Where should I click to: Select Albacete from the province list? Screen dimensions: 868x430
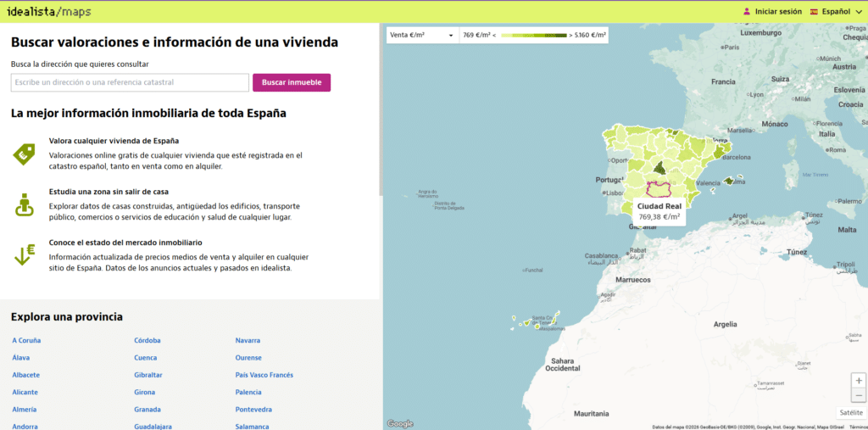pyautogui.click(x=26, y=375)
